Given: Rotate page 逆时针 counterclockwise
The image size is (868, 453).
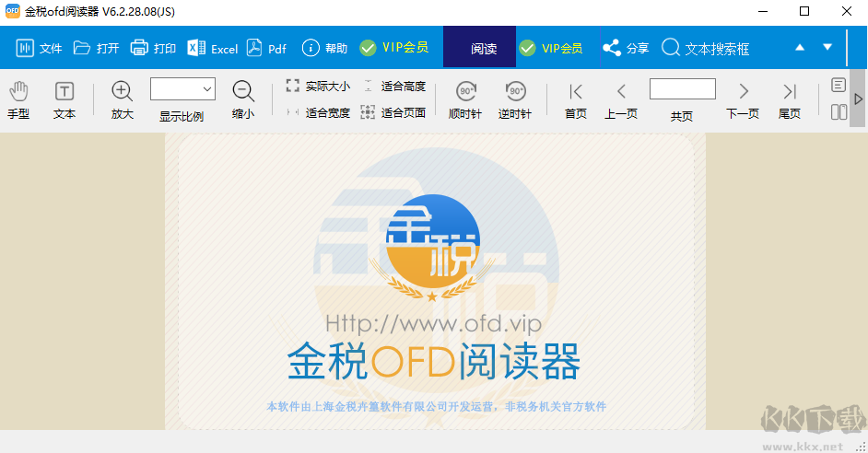Looking at the screenshot, I should click(x=515, y=100).
